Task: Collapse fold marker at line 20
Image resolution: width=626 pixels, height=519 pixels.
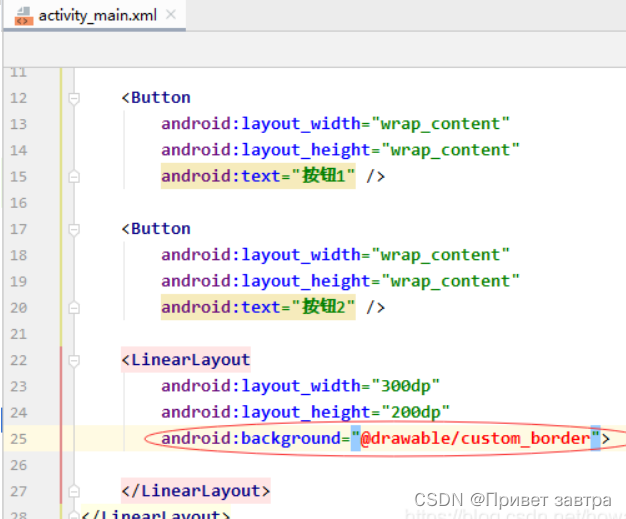Action: pyautogui.click(x=74, y=308)
